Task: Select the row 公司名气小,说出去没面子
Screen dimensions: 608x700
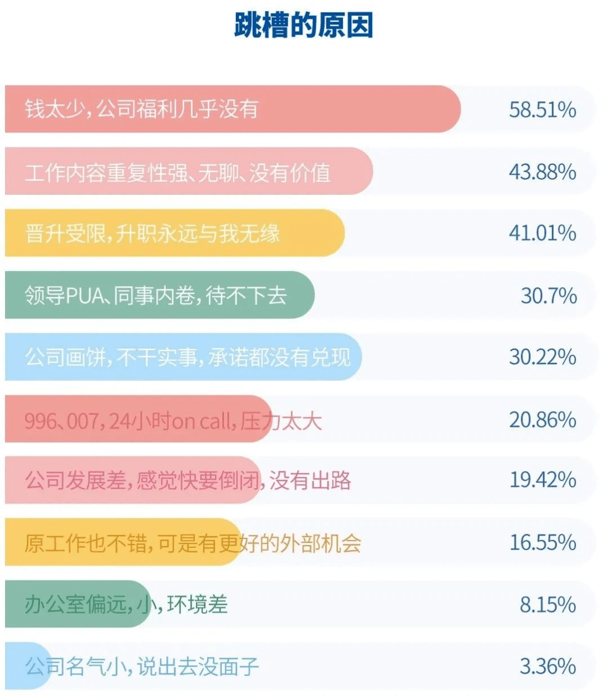Action: (300, 666)
